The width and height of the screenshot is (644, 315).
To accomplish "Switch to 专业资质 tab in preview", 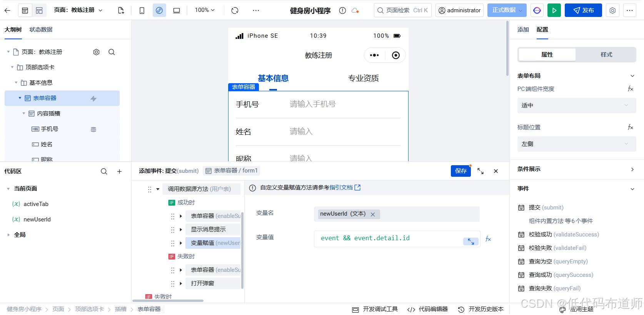I will point(363,78).
